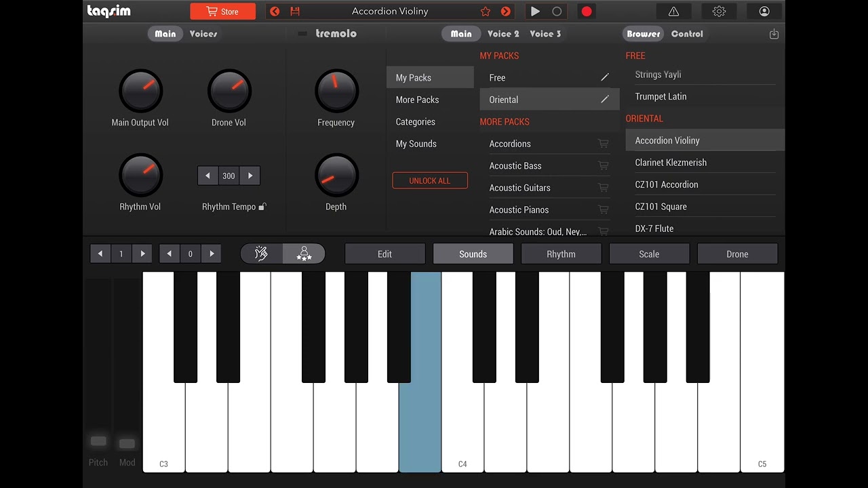This screenshot has height=488, width=868.
Task: Click the loop circle button
Action: coord(557,12)
